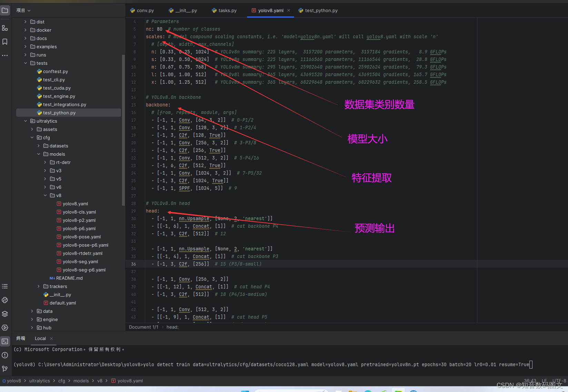Click the Python icon beside test_cuda.py
This screenshot has width=568, height=392.
(x=39, y=88)
